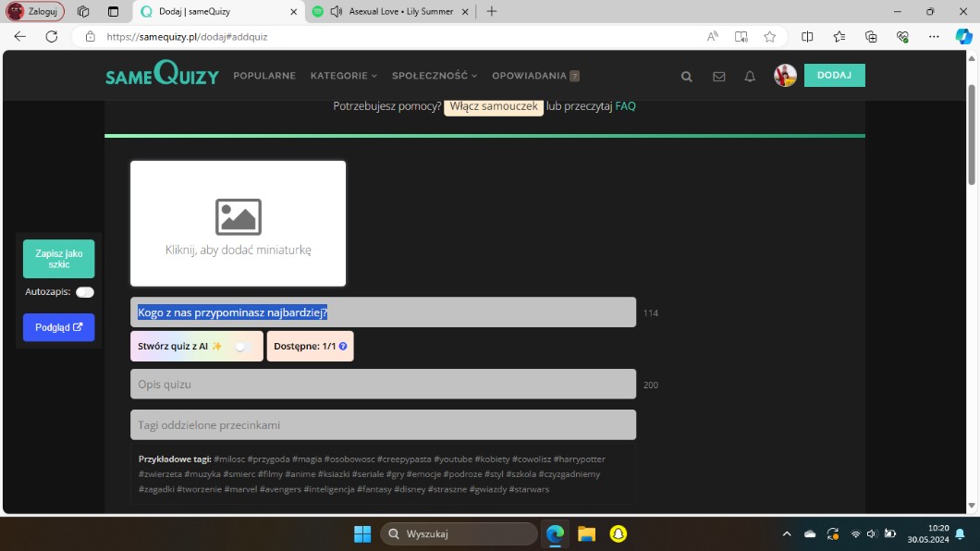The width and height of the screenshot is (980, 551).
Task: Open messages envelope icon in navbar
Action: 718,77
